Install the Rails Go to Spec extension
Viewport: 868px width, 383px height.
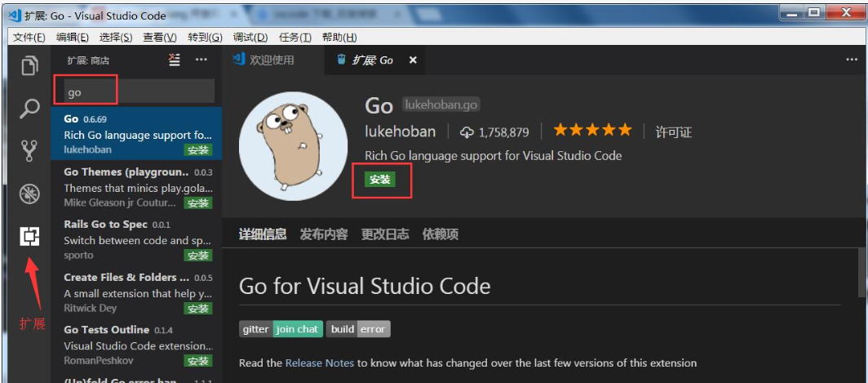tap(198, 256)
